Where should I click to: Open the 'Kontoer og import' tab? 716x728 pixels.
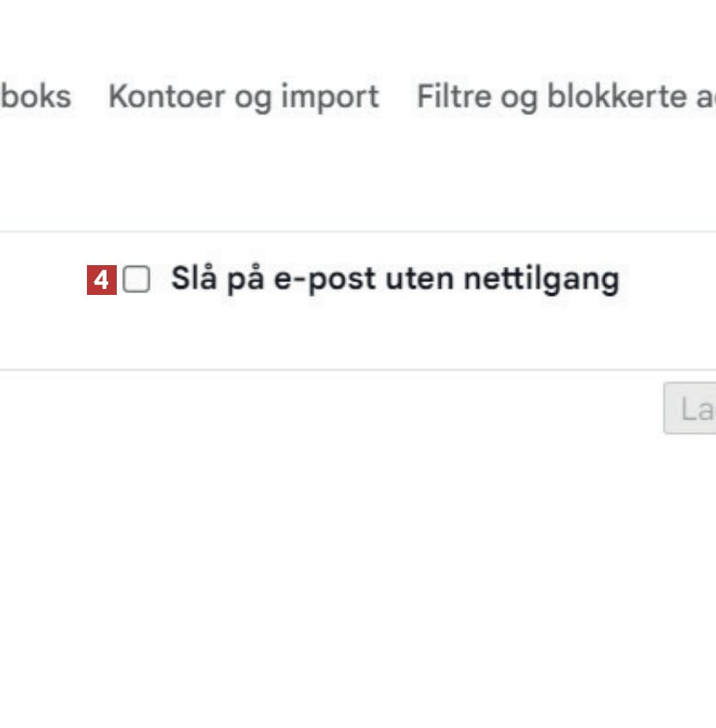[x=244, y=96]
